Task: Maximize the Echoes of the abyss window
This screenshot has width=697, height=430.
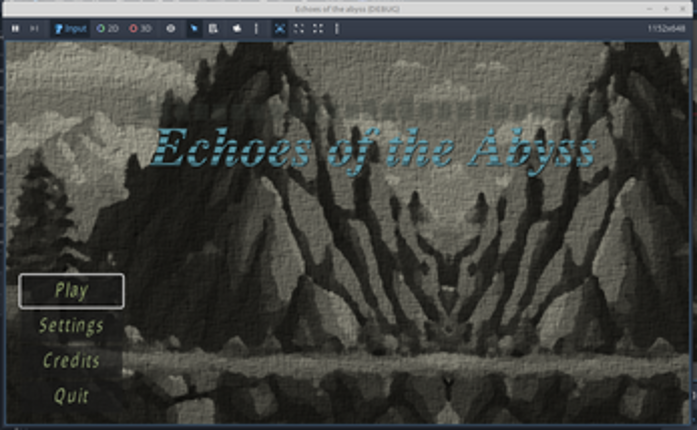Action: point(666,8)
